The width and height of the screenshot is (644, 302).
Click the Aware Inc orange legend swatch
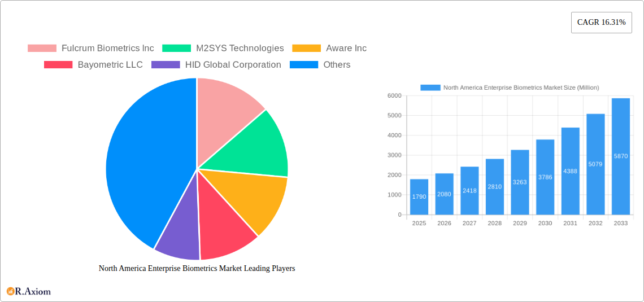pyautogui.click(x=306, y=49)
